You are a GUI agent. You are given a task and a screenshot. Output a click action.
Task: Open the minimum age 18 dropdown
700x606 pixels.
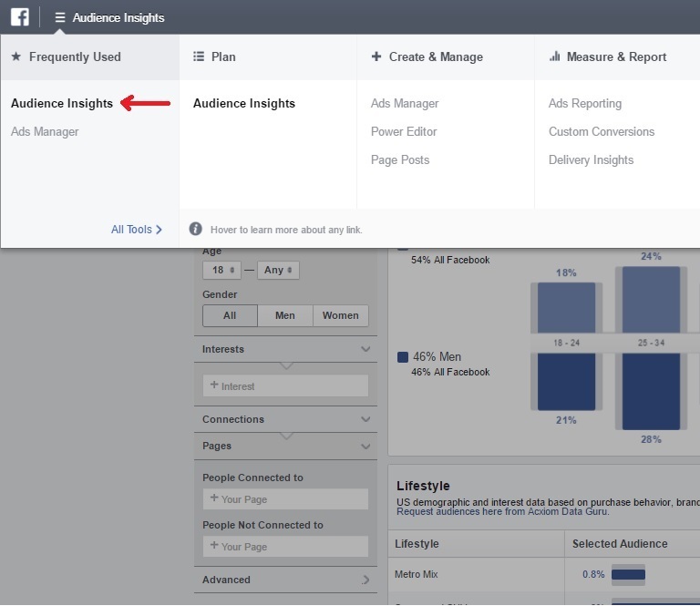pyautogui.click(x=221, y=270)
